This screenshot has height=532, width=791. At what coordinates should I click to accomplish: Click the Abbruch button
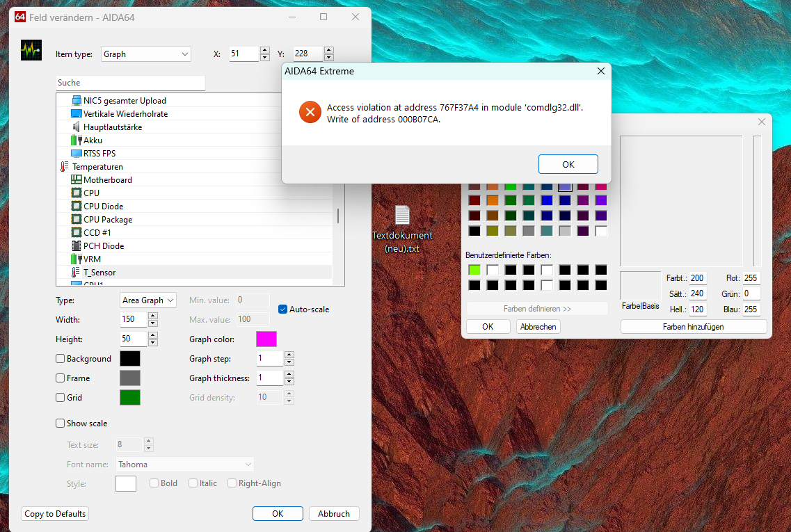[334, 513]
